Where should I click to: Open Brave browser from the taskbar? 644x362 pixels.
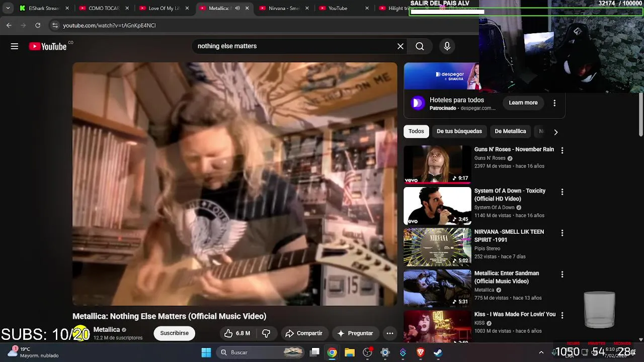pos(420,352)
